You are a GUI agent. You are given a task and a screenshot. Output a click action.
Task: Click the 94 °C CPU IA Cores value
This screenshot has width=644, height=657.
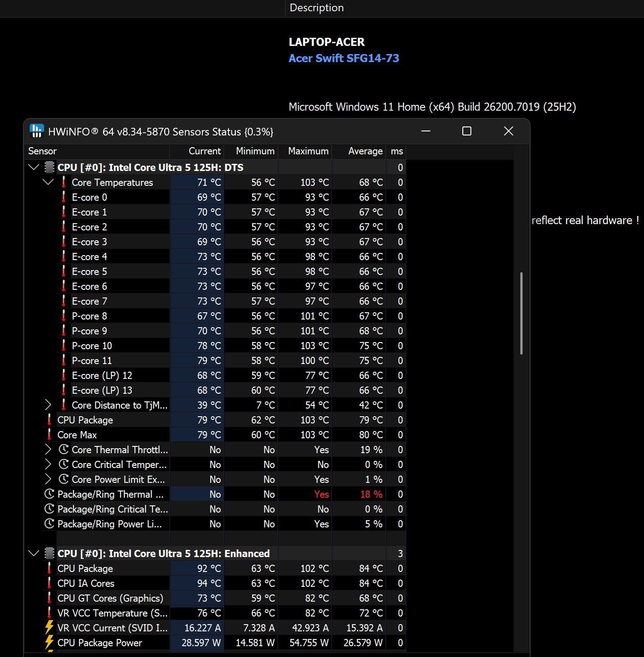(209, 583)
